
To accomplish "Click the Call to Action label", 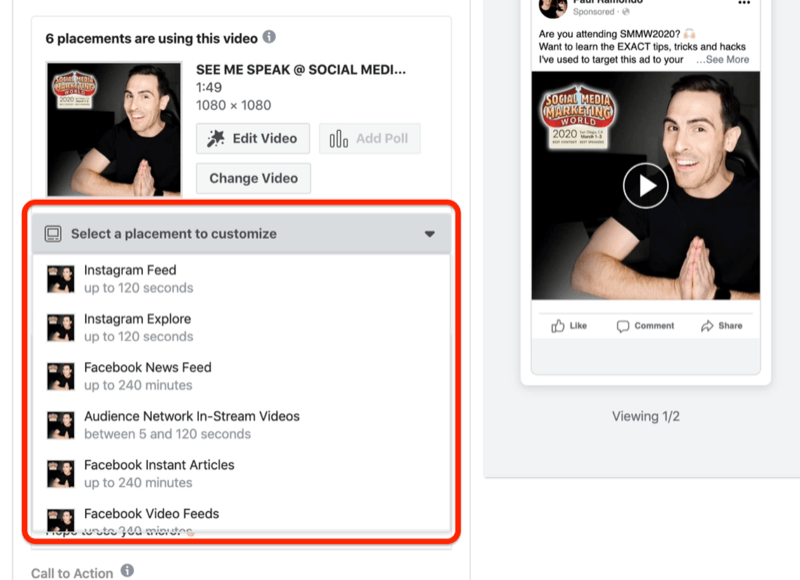I will point(72,573).
